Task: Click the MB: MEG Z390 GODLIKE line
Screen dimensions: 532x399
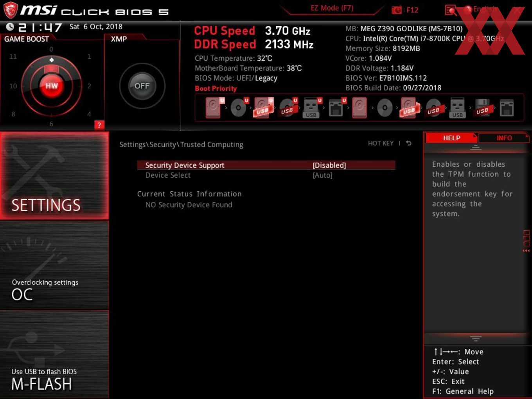Action: pyautogui.click(x=404, y=29)
